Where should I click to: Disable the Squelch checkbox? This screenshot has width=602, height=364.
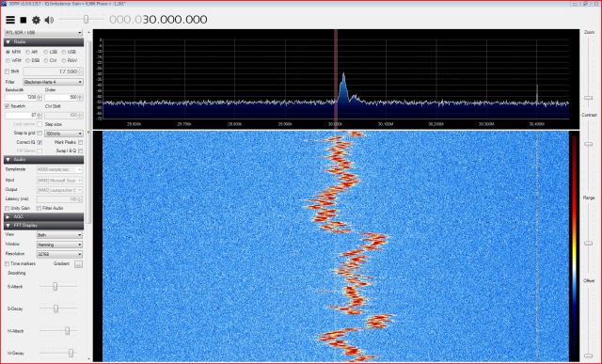8,106
